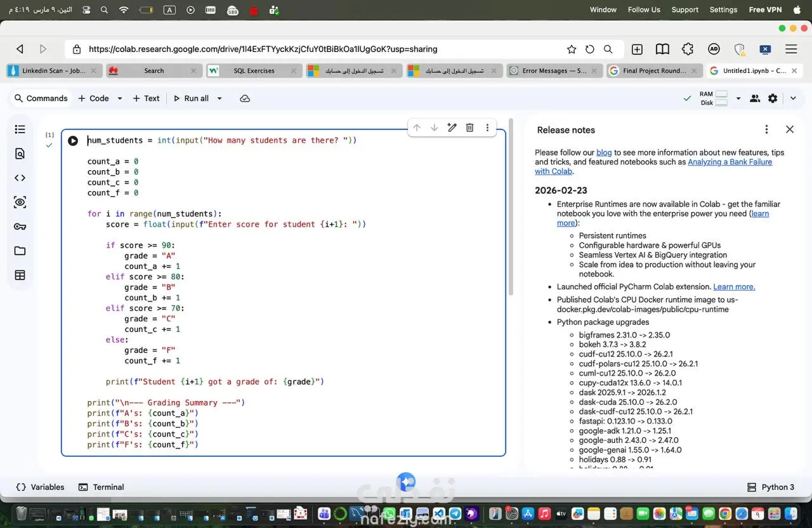
Task: Click the browser address bar URL
Action: point(263,49)
